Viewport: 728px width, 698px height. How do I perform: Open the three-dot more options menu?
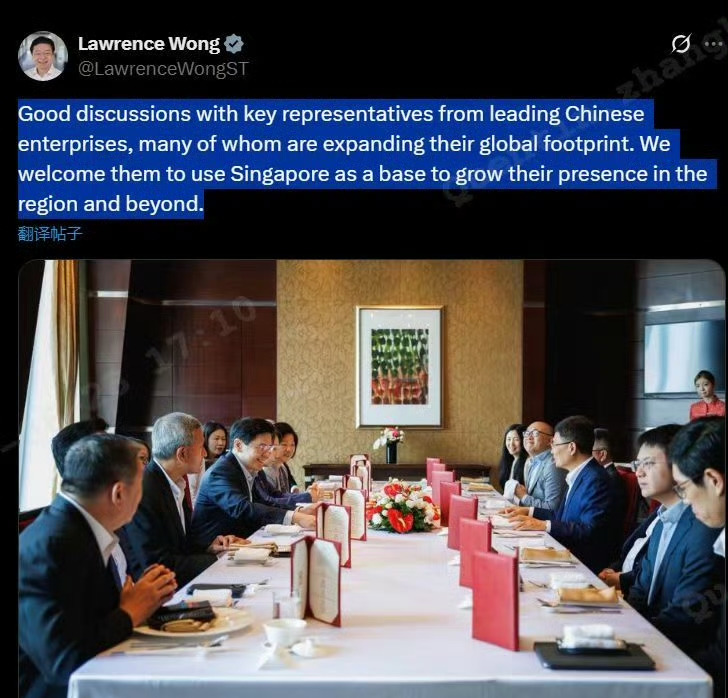click(713, 44)
